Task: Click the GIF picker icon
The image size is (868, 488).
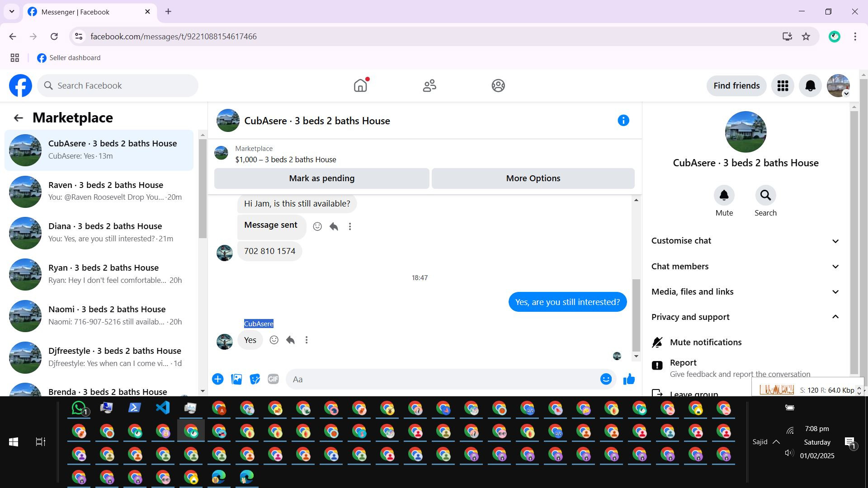Action: (x=273, y=379)
